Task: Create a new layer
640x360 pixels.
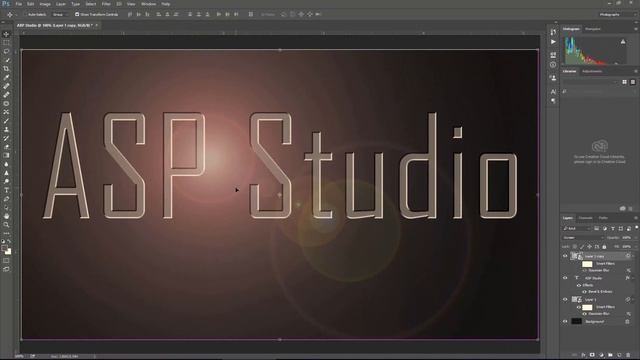Action: coord(619,355)
